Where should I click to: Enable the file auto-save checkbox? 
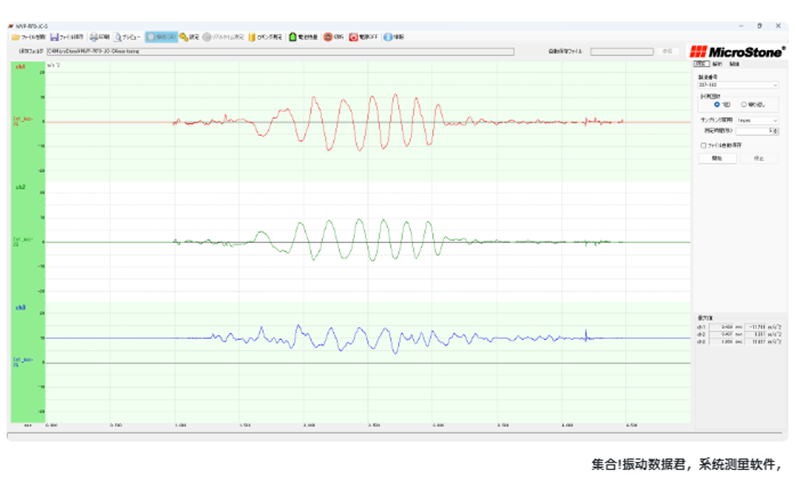(704, 145)
